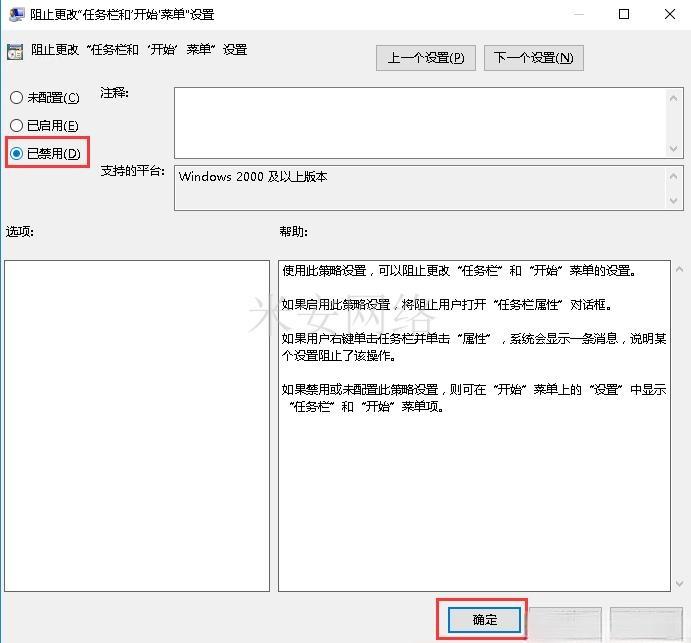
Task: Maximize the policy settings window
Action: [624, 14]
